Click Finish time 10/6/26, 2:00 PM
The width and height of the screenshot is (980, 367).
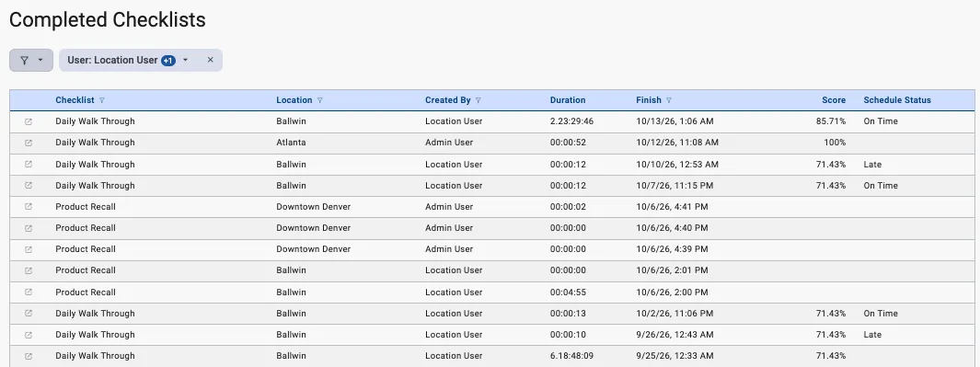point(672,292)
